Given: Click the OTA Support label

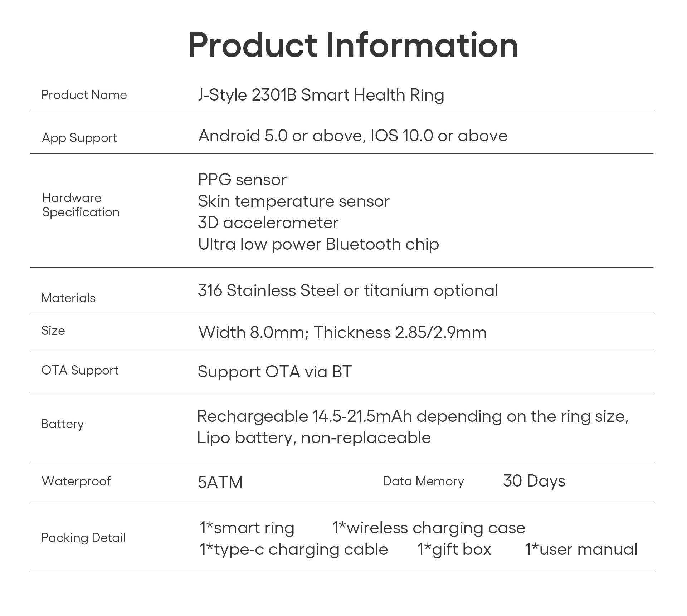Looking at the screenshot, I should coord(80,370).
